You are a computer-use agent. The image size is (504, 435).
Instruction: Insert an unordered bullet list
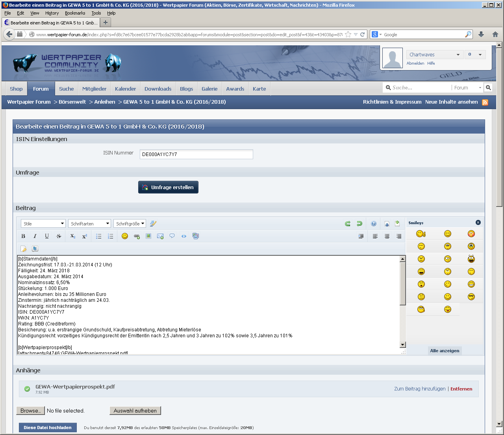(99, 236)
